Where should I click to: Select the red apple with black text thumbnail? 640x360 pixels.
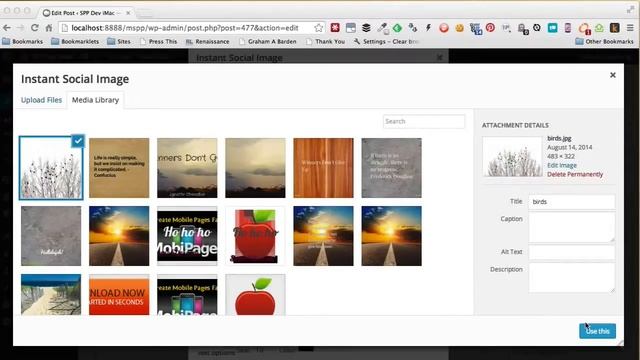pos(256,236)
